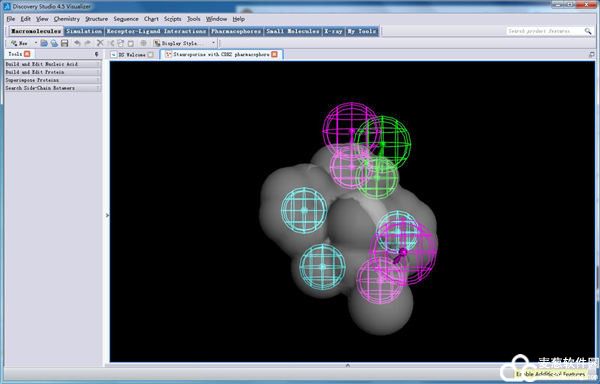The height and width of the screenshot is (384, 600).
Task: Click the Undo arrow icon
Action: pyautogui.click(x=77, y=43)
